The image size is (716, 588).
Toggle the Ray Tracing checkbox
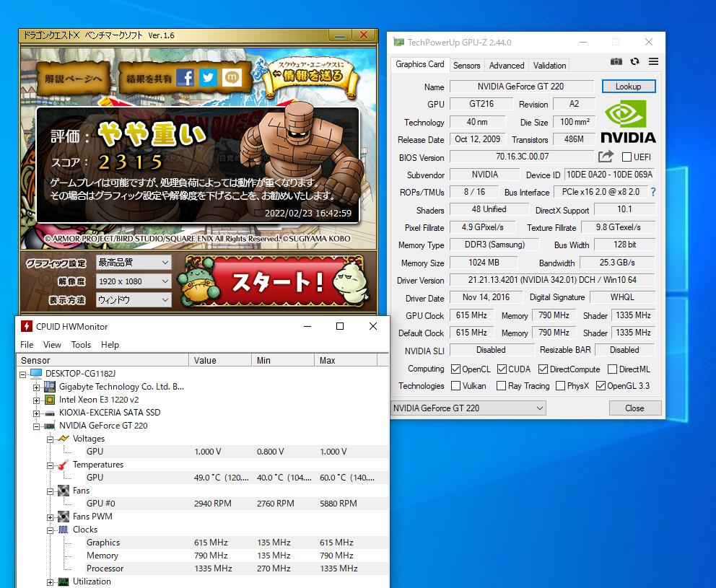501,386
